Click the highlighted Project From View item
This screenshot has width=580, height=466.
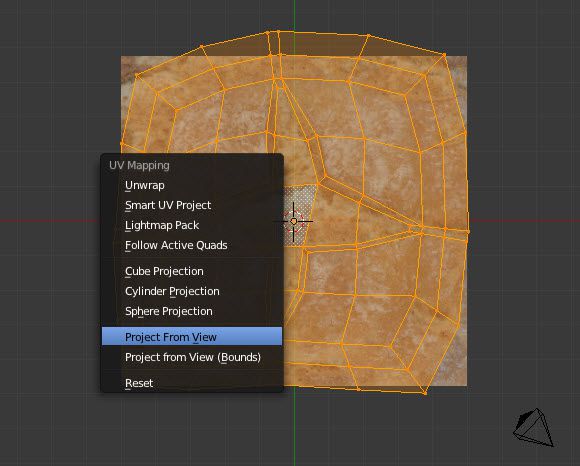pos(192,337)
